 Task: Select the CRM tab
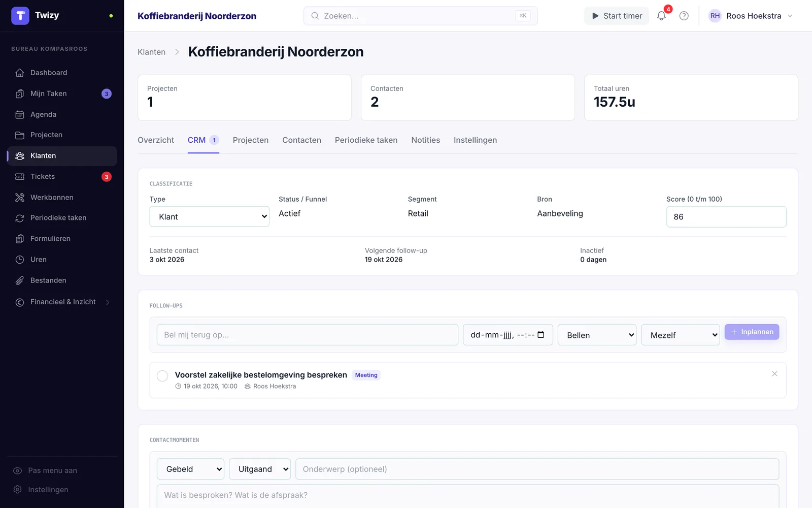point(203,140)
